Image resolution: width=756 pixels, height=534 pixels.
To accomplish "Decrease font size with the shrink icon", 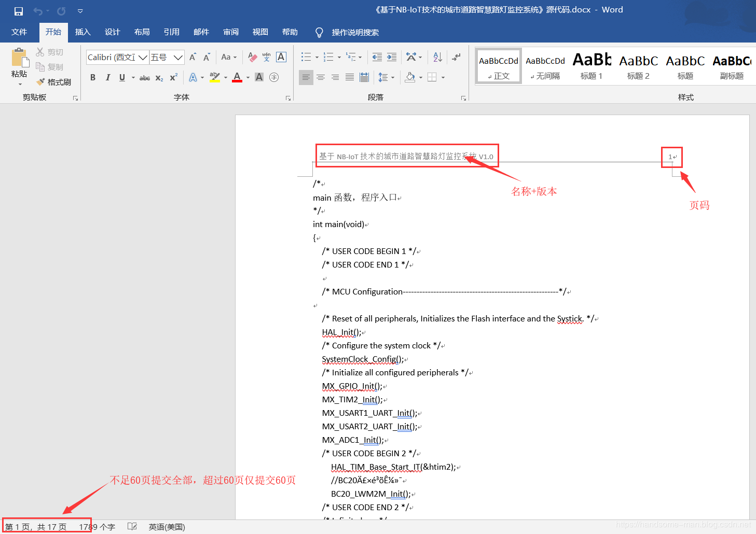I will pyautogui.click(x=207, y=57).
